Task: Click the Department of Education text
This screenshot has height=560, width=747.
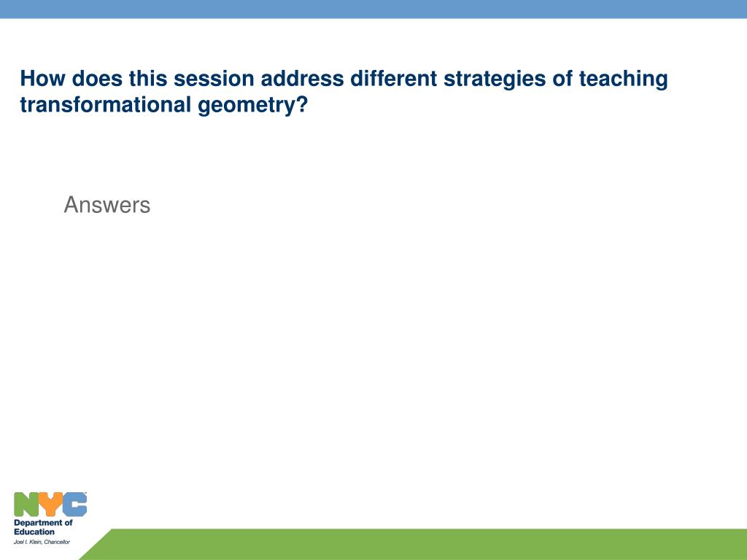Action: pyautogui.click(x=43, y=527)
